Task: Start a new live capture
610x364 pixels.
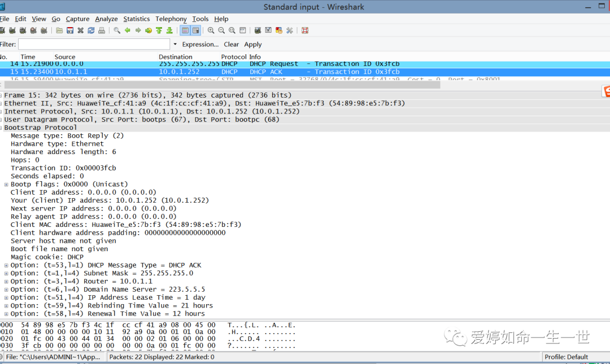Action: click(x=23, y=30)
